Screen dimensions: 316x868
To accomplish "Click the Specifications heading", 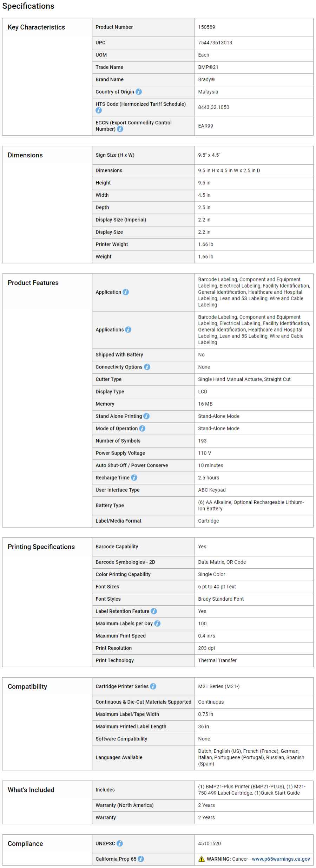I will coord(28,6).
